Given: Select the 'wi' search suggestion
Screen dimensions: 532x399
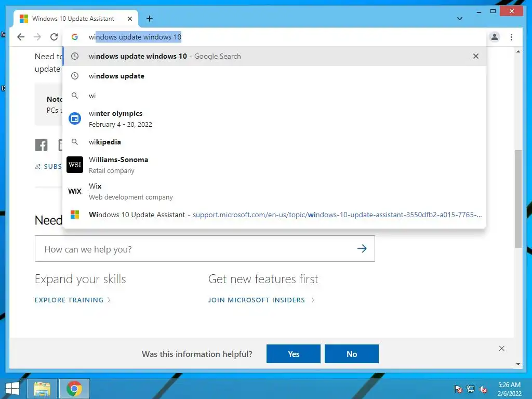Looking at the screenshot, I should pyautogui.click(x=274, y=96).
